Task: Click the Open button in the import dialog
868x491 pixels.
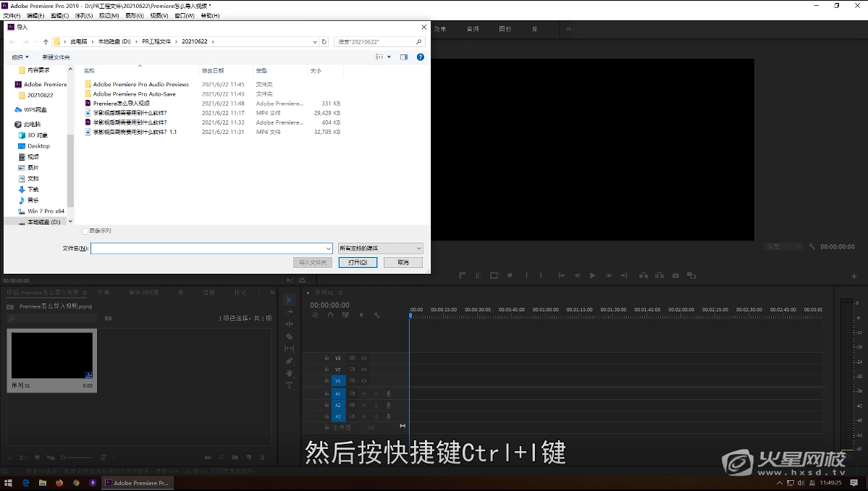Action: 358,262
